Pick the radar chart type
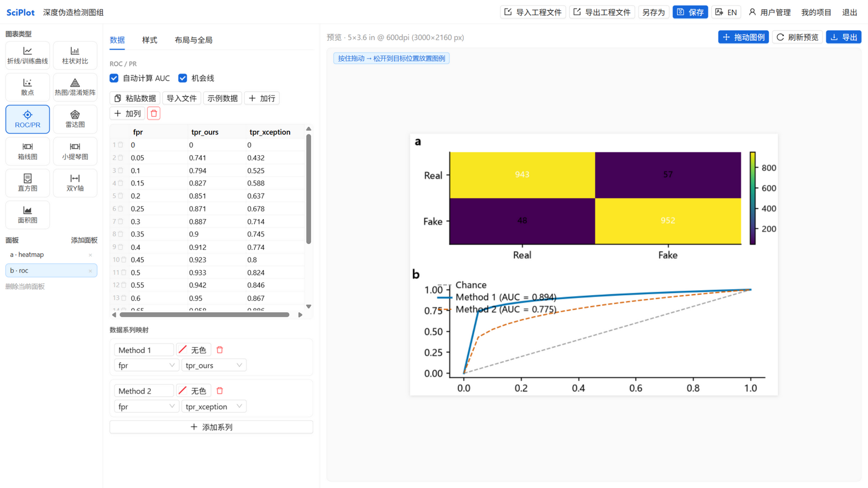Screen dimensions: 868x488 coord(75,119)
